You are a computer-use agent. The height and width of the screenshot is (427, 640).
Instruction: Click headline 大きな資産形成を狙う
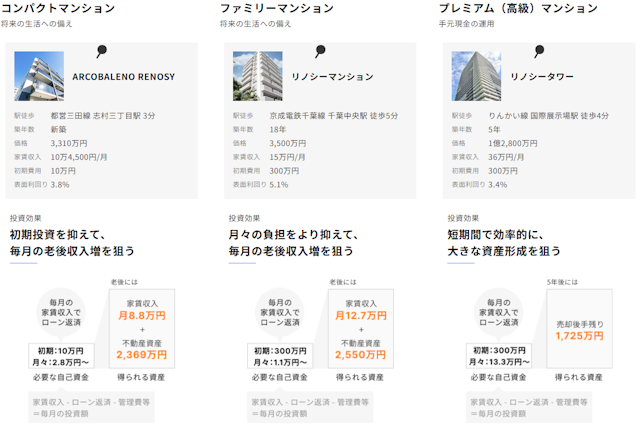(x=504, y=251)
